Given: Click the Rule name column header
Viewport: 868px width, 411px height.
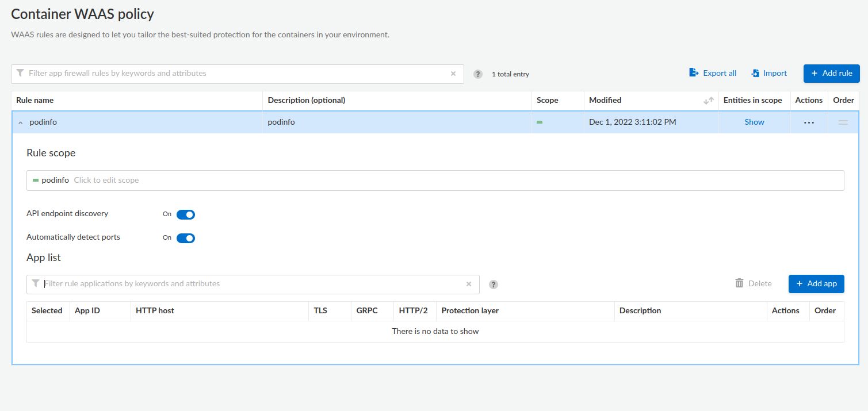Looking at the screenshot, I should pyautogui.click(x=35, y=100).
